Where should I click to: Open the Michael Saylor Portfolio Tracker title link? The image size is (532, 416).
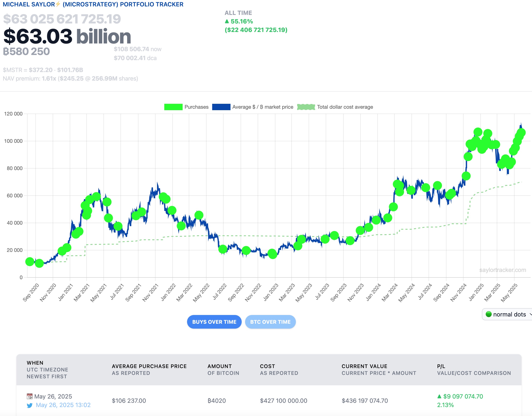[93, 4]
